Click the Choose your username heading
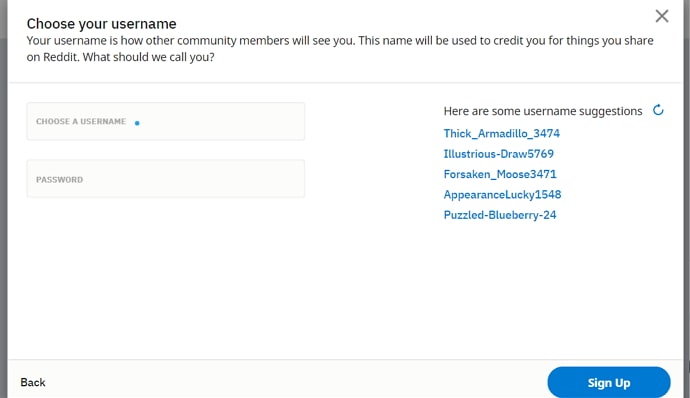 click(101, 24)
